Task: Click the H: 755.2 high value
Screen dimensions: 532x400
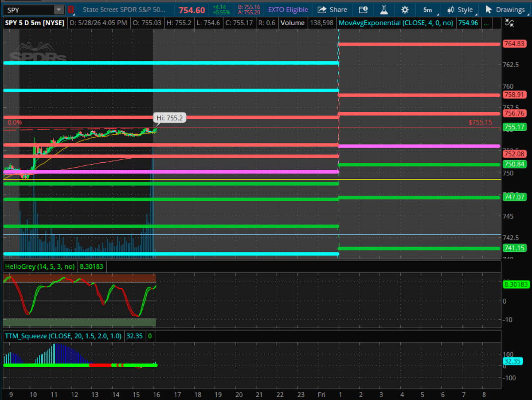Action: (179, 23)
